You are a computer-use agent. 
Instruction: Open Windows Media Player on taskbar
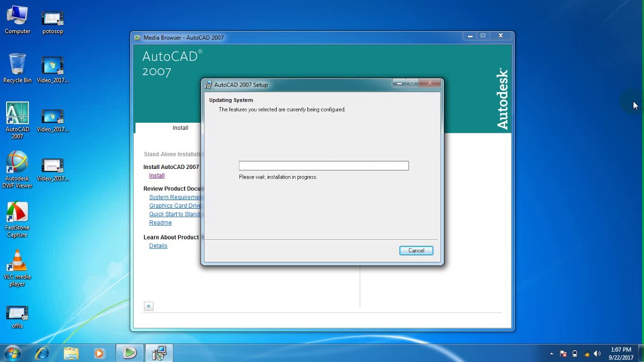pos(100,353)
